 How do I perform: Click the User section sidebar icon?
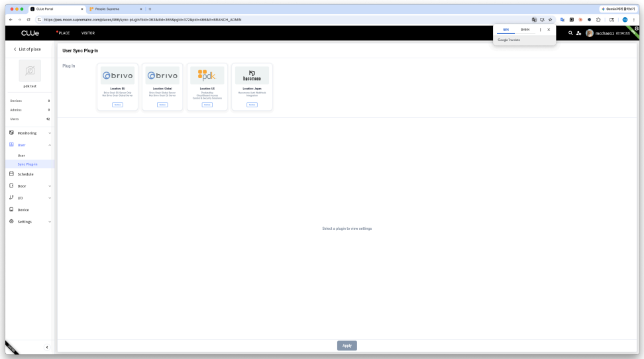click(11, 144)
